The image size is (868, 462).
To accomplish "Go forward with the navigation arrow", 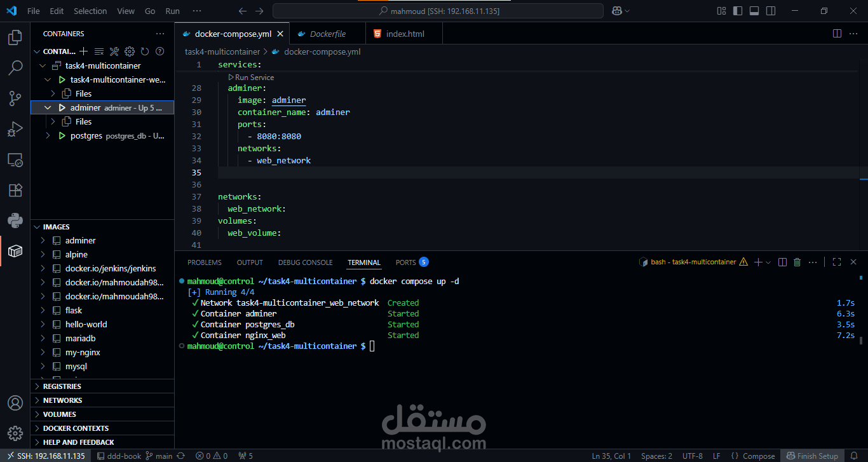I will tap(259, 11).
